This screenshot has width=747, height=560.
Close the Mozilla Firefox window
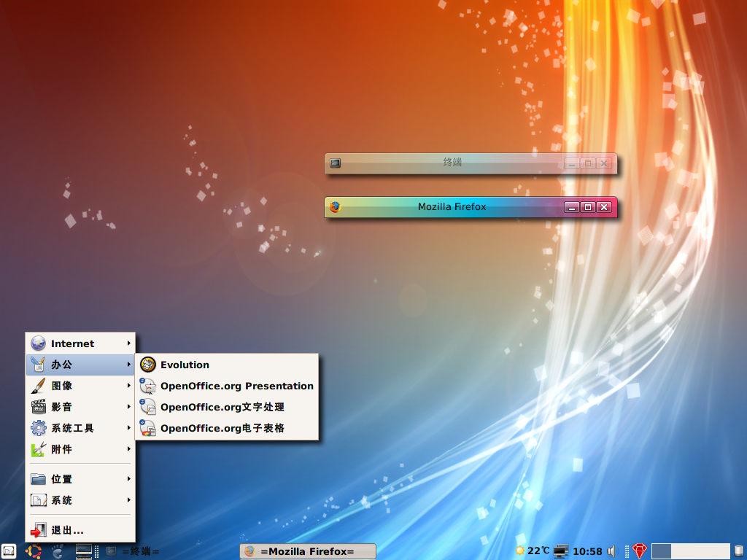click(604, 207)
